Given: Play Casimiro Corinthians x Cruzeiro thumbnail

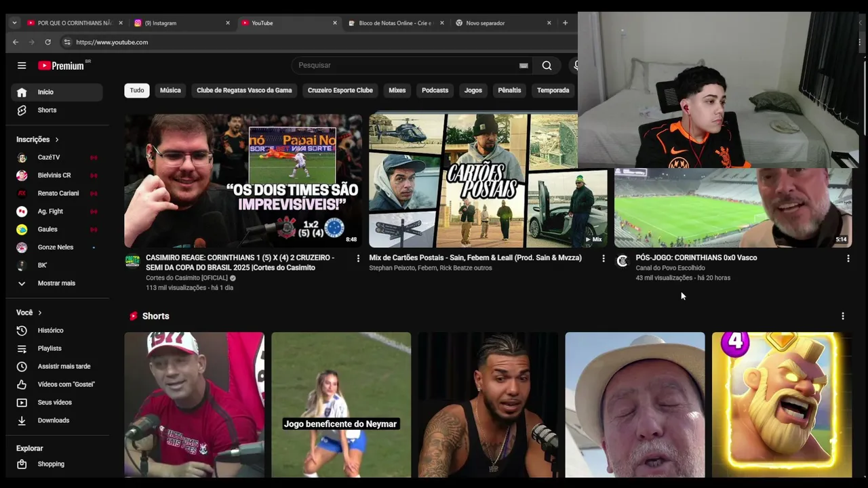Looking at the screenshot, I should [x=243, y=180].
